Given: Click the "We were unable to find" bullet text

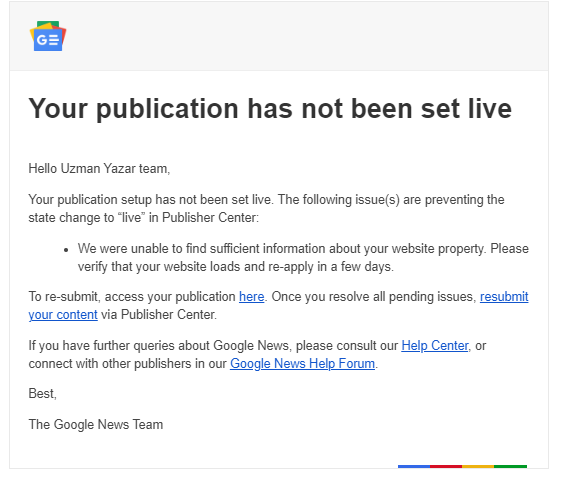Looking at the screenshot, I should (303, 257).
